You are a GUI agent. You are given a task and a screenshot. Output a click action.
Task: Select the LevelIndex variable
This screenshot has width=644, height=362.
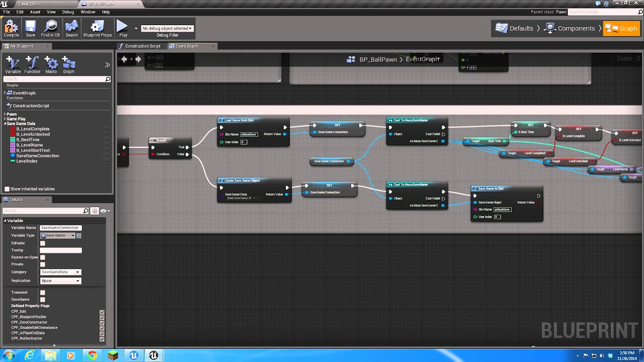tap(27, 161)
